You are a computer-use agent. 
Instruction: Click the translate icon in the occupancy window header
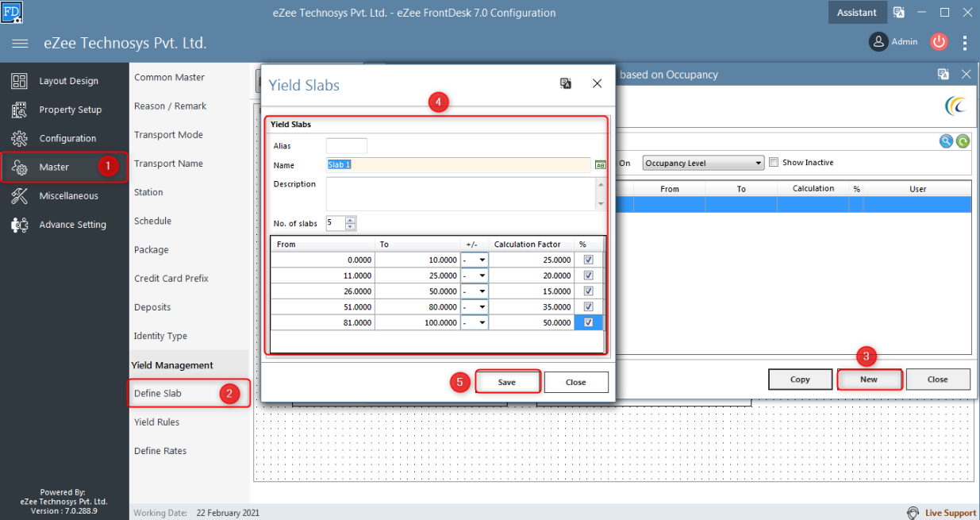(943, 74)
